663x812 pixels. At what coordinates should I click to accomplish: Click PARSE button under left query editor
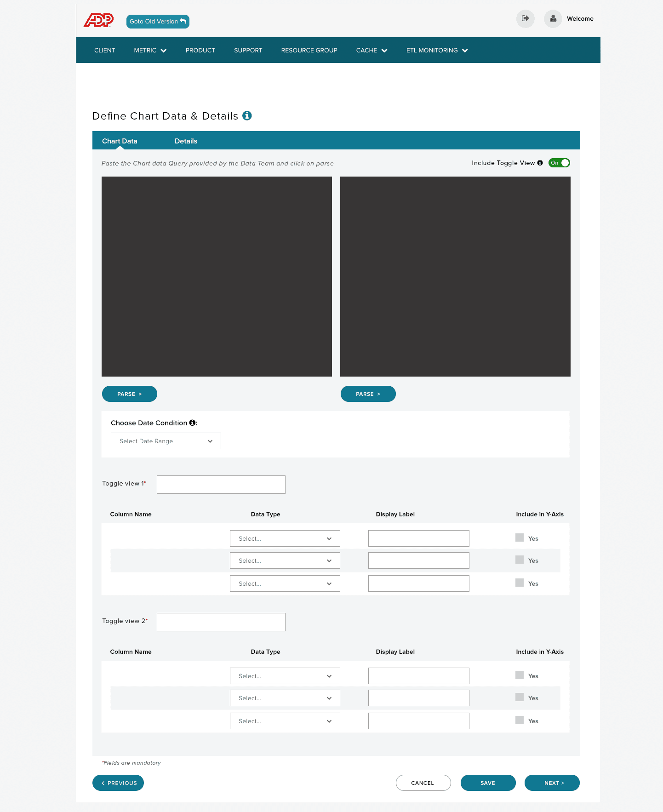(129, 394)
